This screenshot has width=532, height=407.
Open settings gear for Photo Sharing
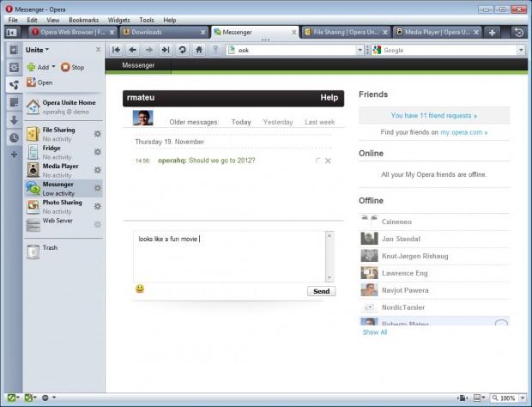[x=97, y=206]
